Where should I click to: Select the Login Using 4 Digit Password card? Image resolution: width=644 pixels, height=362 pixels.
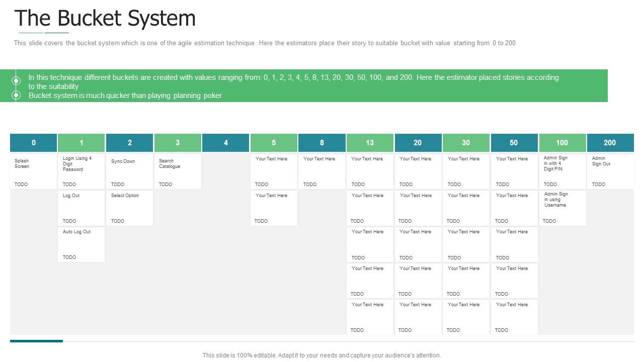[82, 171]
